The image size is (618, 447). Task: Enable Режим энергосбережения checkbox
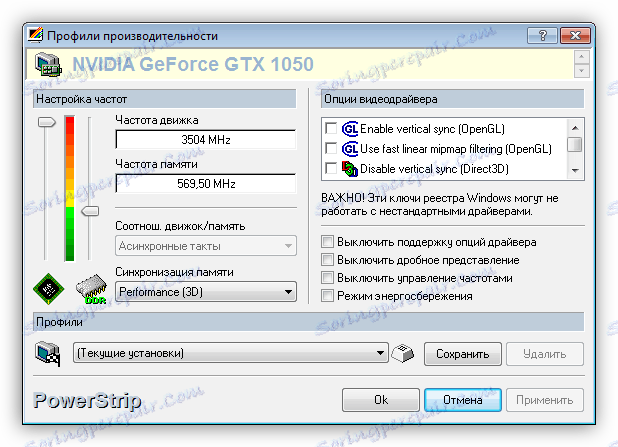[327, 296]
